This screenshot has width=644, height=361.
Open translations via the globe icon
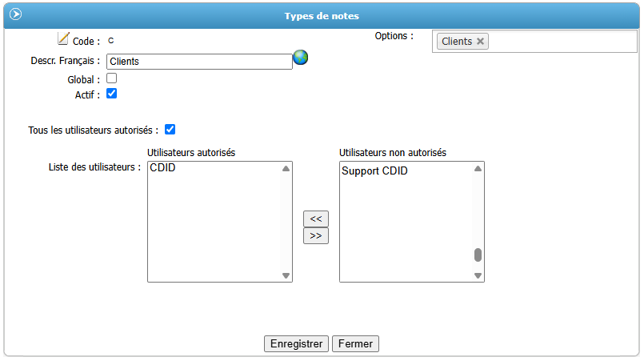pyautogui.click(x=301, y=57)
